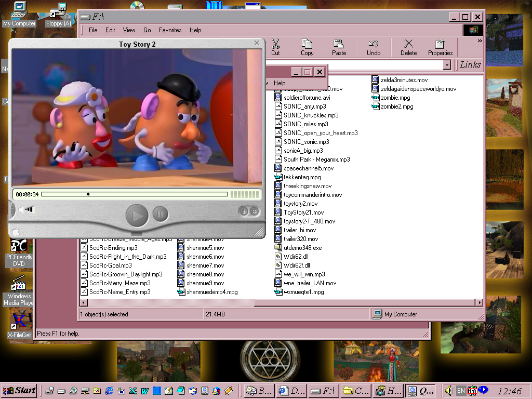Select file we_will_win.mp3
Image resolution: width=532 pixels, height=399 pixels.
[x=300, y=274]
